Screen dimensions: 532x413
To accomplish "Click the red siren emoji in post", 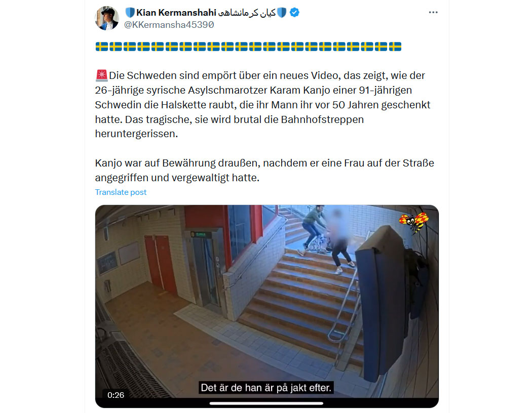I will coord(101,75).
